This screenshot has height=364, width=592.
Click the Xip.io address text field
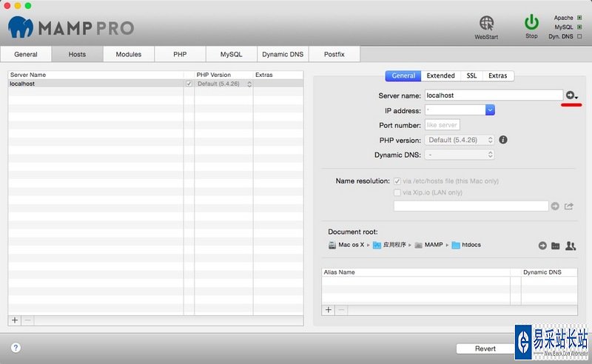[x=471, y=206]
